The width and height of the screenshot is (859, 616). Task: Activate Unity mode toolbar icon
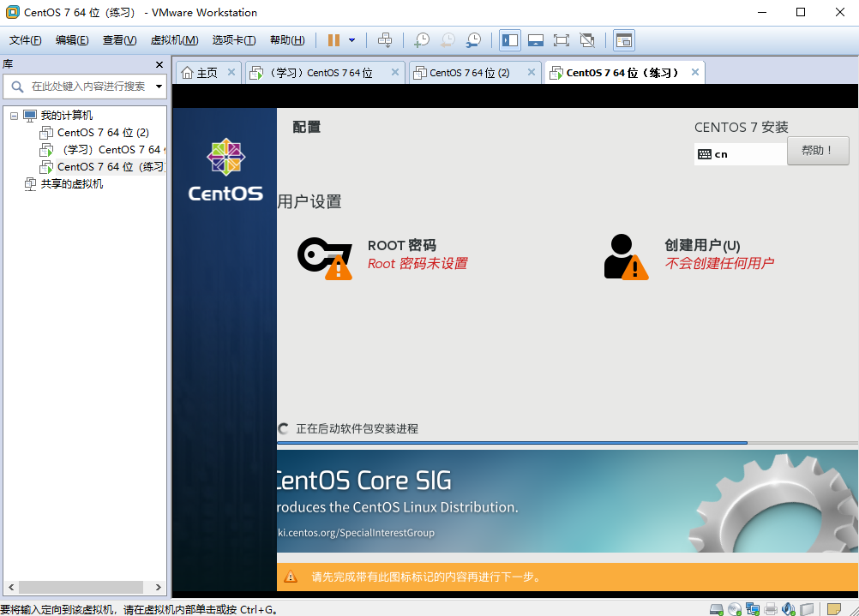[589, 40]
